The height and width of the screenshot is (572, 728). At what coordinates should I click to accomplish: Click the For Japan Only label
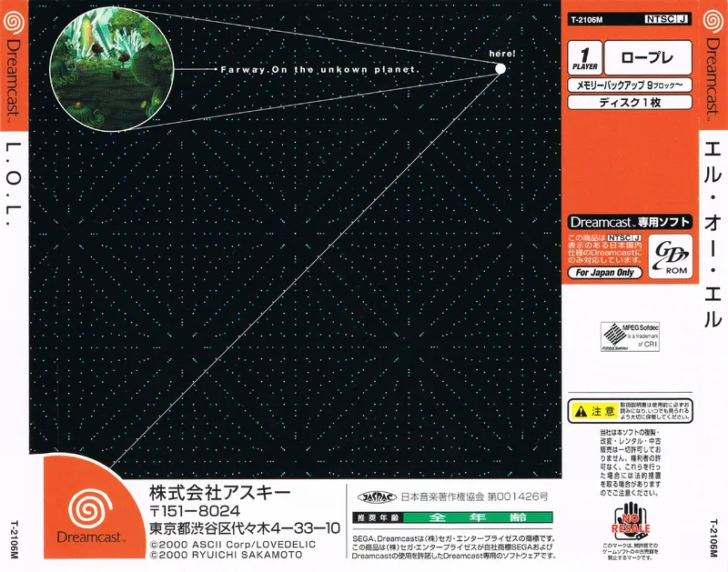(x=604, y=273)
